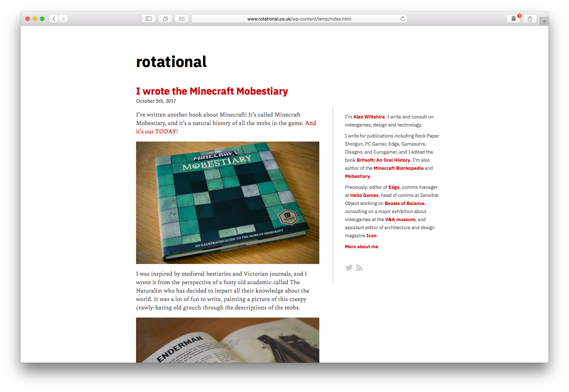Open Hello Games link
This screenshot has width=569, height=392.
point(364,195)
